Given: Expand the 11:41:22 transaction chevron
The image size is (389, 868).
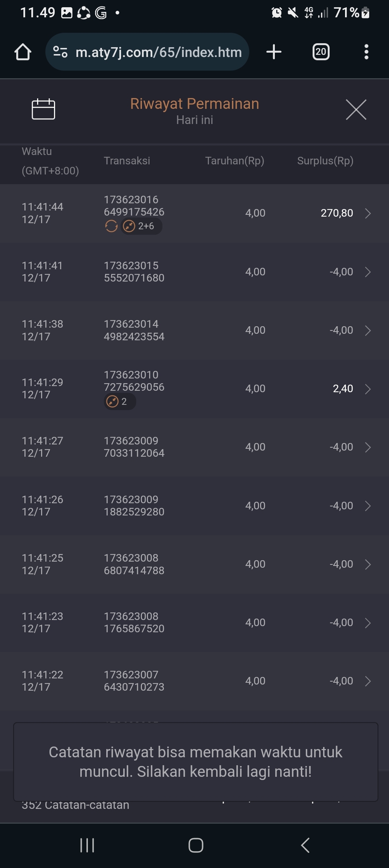Looking at the screenshot, I should click(368, 681).
